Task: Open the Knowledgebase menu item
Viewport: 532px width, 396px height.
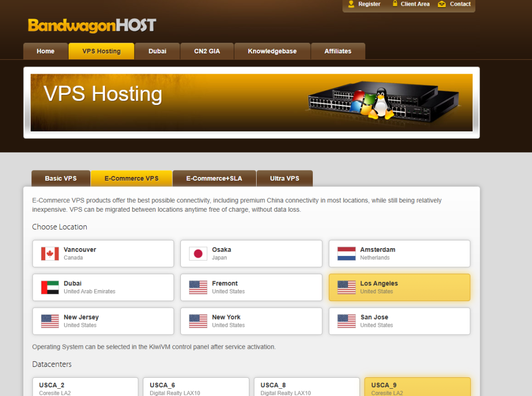Action: coord(272,51)
